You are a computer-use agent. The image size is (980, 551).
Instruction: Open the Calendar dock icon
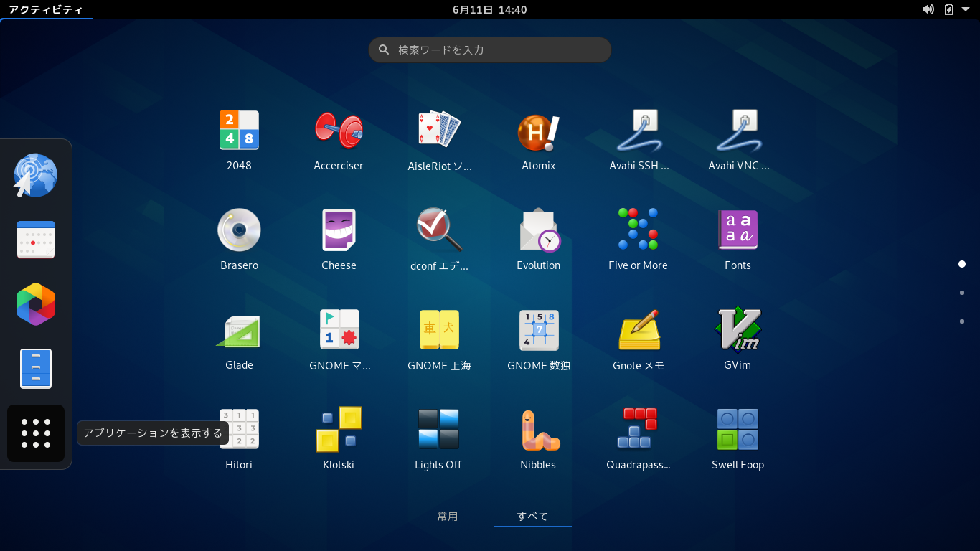(x=36, y=240)
